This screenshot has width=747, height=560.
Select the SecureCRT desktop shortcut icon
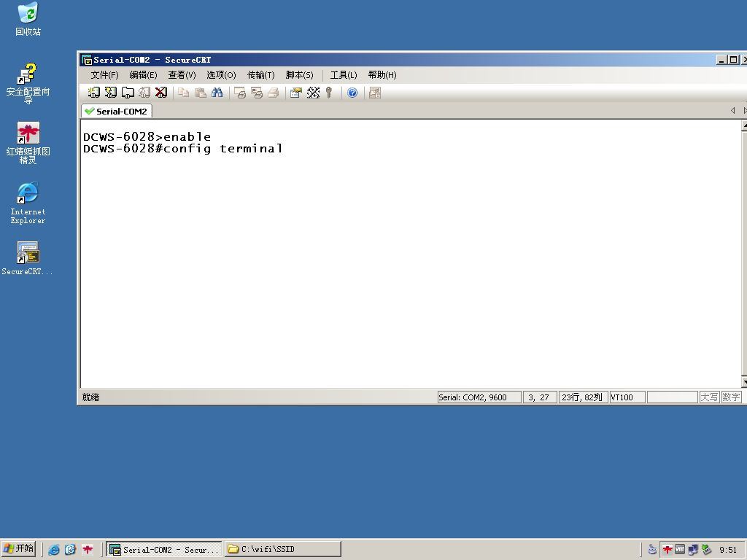point(28,259)
